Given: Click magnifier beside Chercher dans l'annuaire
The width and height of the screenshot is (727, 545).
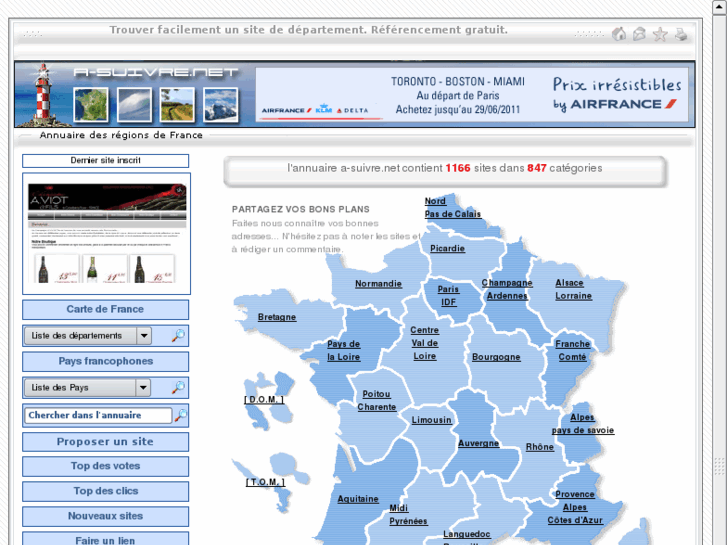Looking at the screenshot, I should (x=181, y=415).
